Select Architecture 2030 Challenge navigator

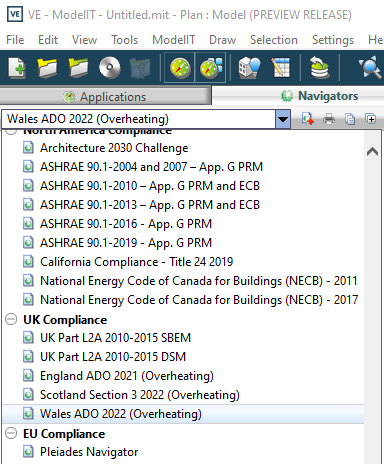[x=114, y=148]
